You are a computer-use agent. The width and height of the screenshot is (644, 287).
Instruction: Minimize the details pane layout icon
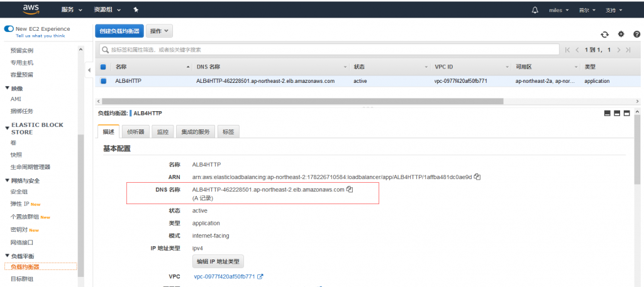click(x=608, y=114)
